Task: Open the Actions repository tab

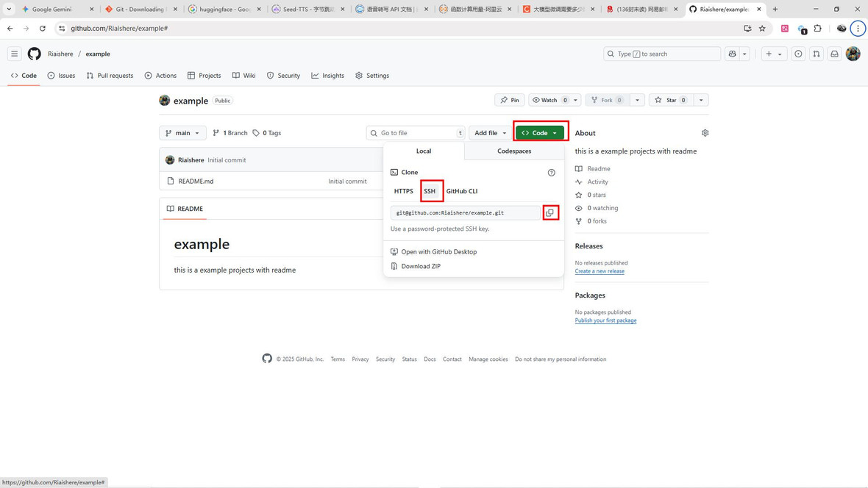Action: pos(160,76)
